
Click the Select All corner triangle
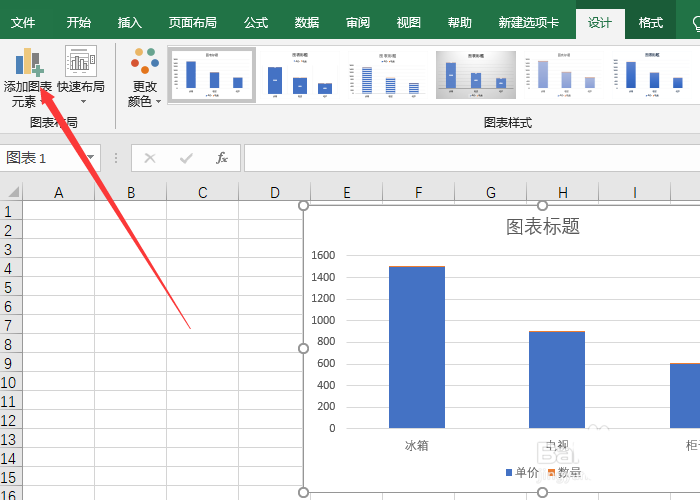pos(12,192)
